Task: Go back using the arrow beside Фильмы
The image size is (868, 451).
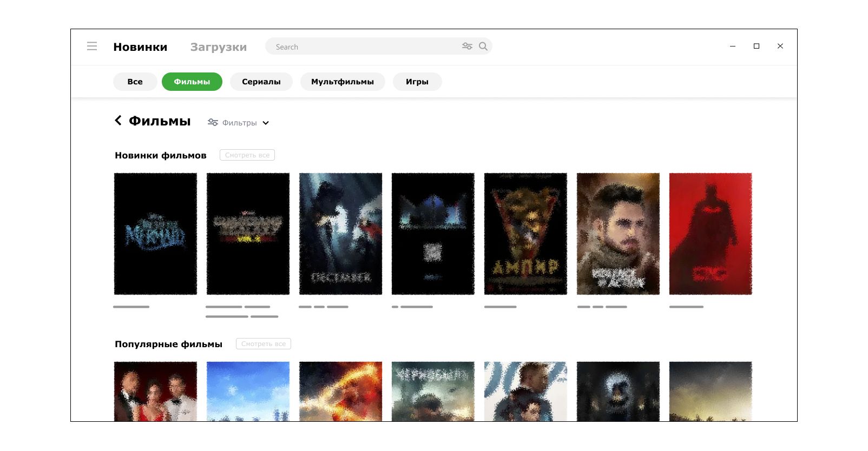Action: tap(118, 121)
